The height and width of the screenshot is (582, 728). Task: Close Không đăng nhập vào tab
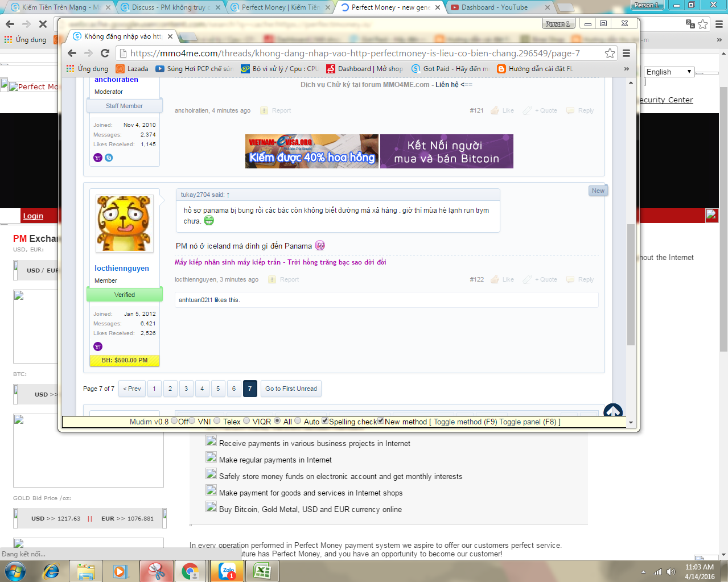point(170,36)
